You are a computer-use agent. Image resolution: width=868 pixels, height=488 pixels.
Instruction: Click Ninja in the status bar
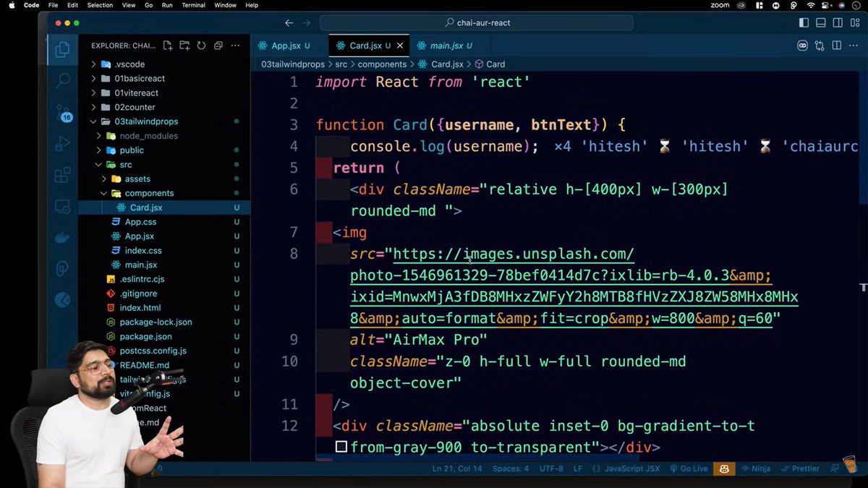[755, 468]
